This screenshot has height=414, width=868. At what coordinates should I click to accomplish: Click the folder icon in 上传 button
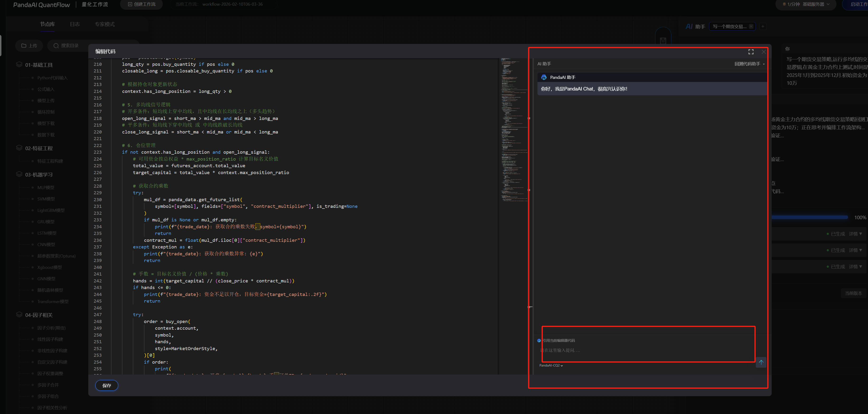click(24, 46)
